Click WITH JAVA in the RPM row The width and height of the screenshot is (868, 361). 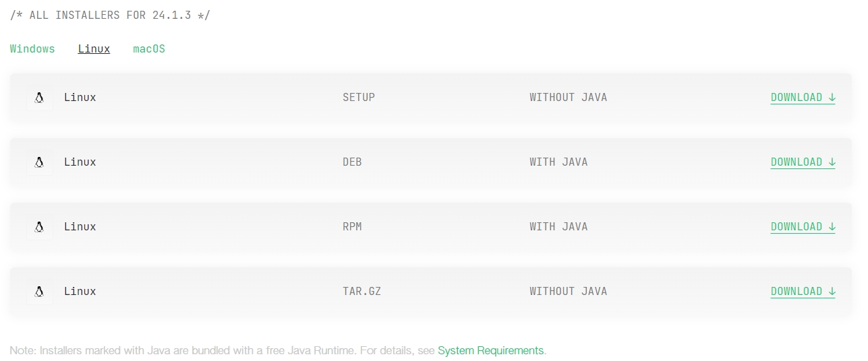[x=558, y=227]
